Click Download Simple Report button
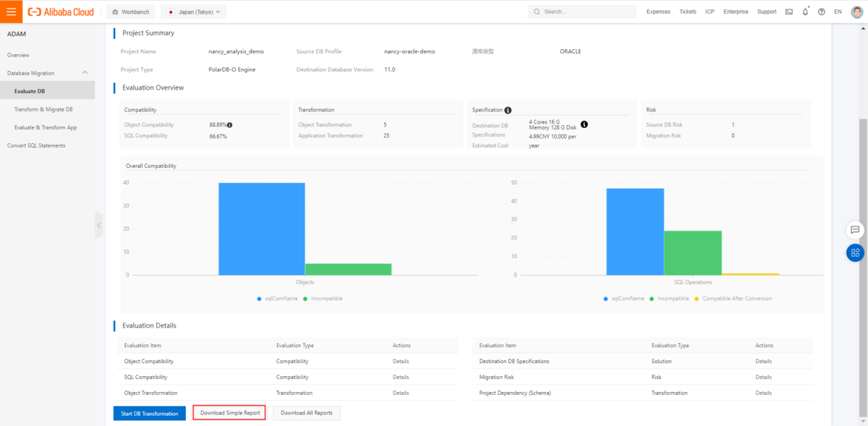Image resolution: width=868 pixels, height=426 pixels. pyautogui.click(x=230, y=413)
